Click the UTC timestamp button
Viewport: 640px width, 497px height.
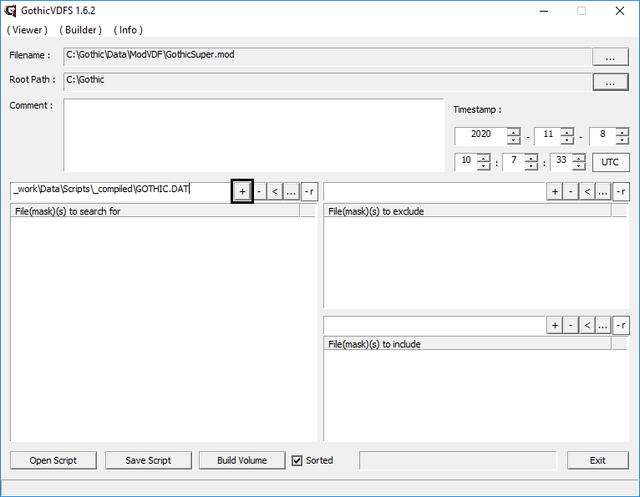610,162
